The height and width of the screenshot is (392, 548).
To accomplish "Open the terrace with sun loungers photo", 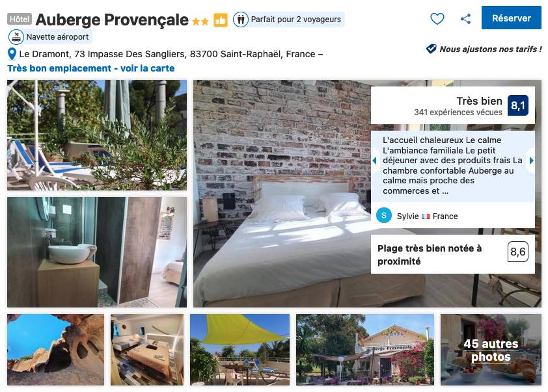I will pos(97,135).
